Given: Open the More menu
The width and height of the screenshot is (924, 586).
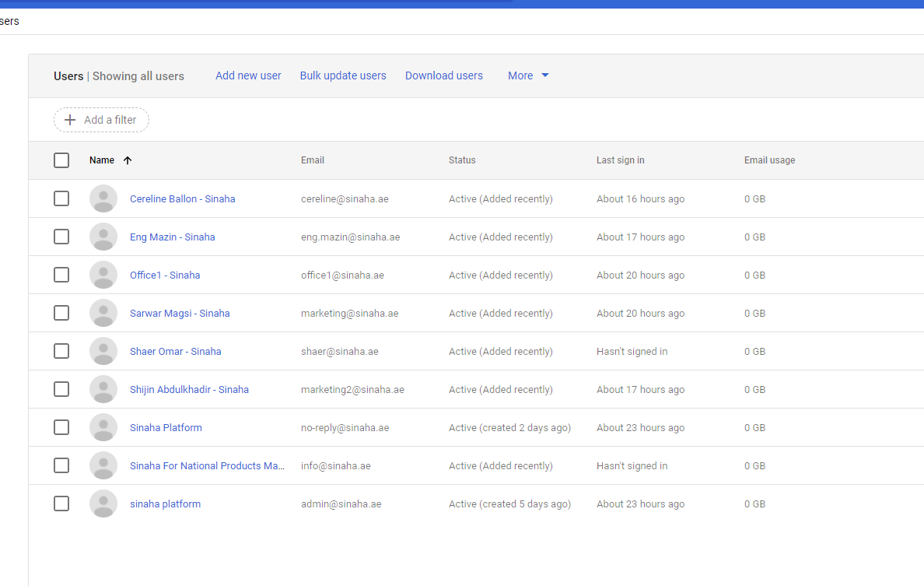Looking at the screenshot, I should pos(528,75).
